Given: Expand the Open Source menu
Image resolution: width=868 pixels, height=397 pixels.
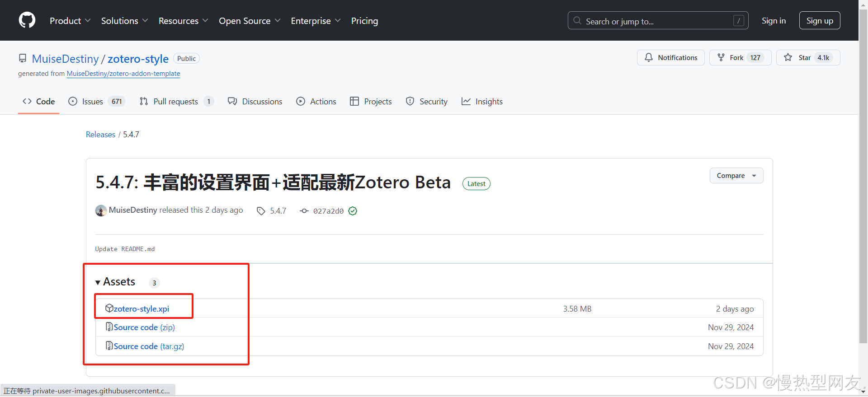Looking at the screenshot, I should [x=250, y=21].
